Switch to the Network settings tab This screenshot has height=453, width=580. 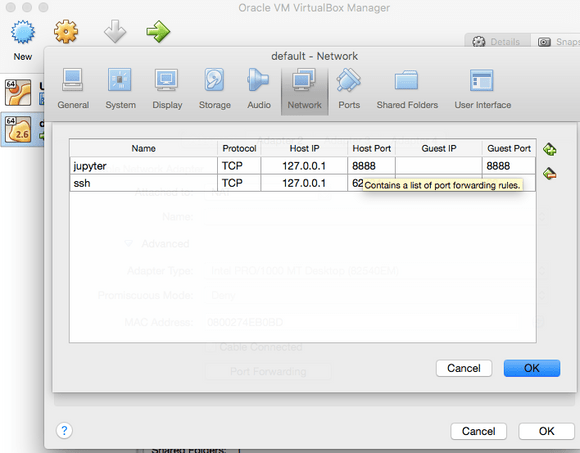(304, 91)
